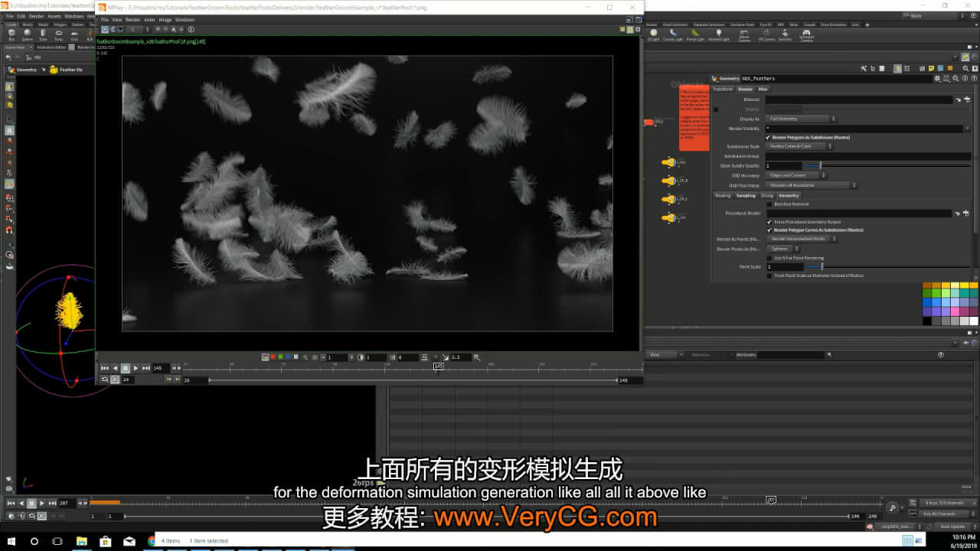Show only the green channel in MPlay
Image resolution: width=980 pixels, height=551 pixels.
click(x=280, y=357)
